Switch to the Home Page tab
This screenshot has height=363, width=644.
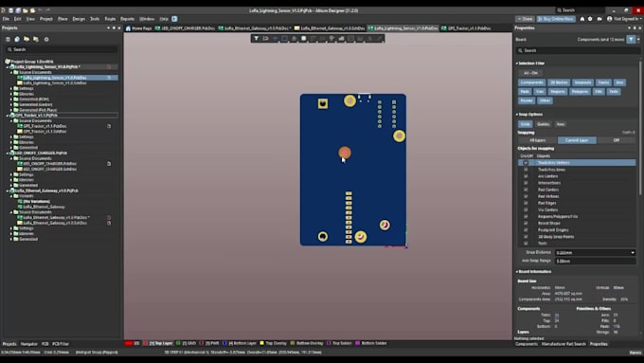point(138,28)
